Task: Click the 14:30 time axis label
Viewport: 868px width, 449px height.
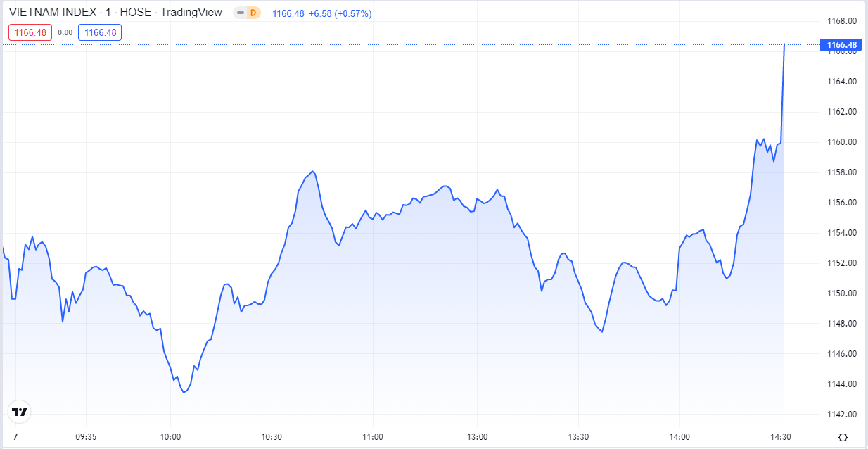Action: point(781,437)
